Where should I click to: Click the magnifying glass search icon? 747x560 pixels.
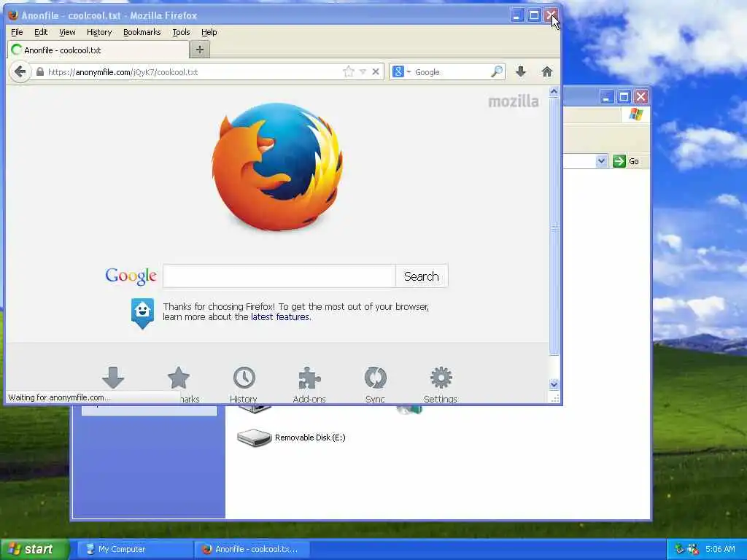pos(497,72)
